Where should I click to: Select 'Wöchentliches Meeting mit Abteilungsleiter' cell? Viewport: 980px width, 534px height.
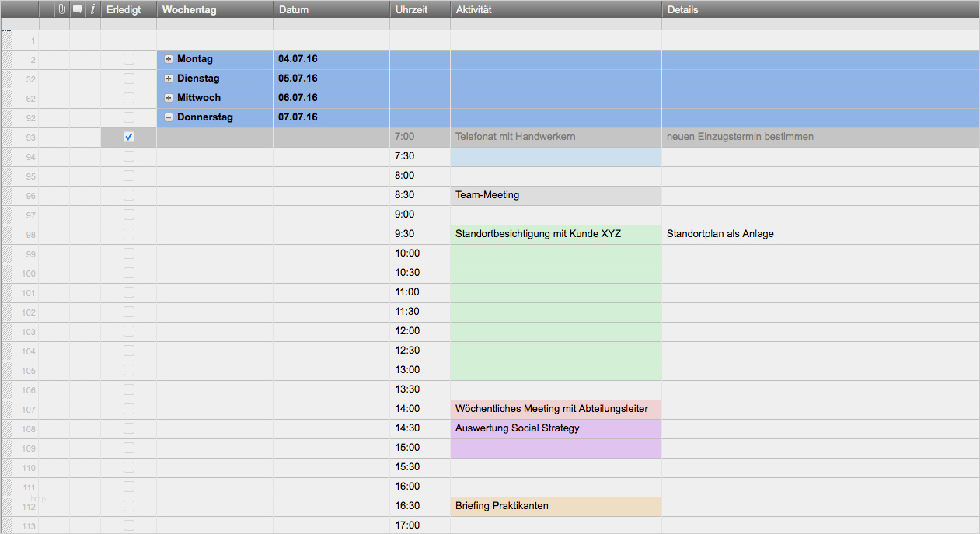556,409
